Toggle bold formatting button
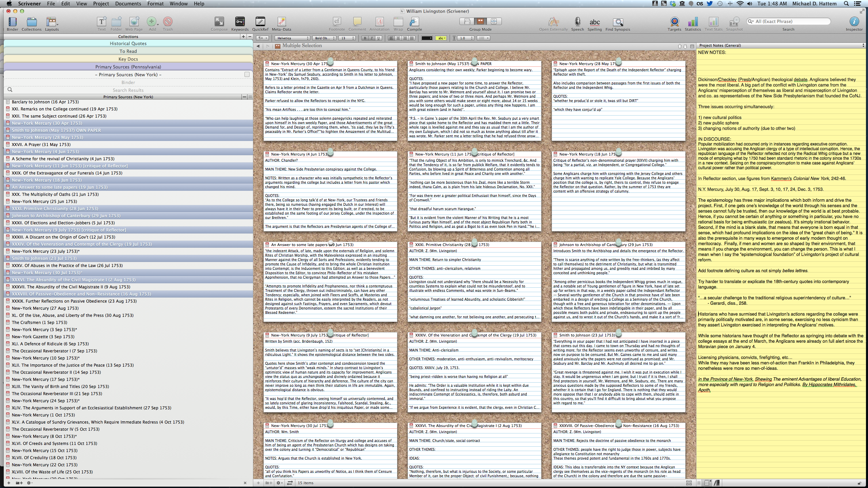The image size is (868, 488). pos(365,38)
